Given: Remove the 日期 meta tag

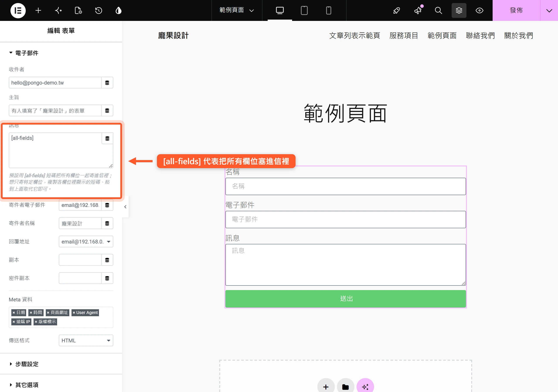Looking at the screenshot, I should click(14, 313).
